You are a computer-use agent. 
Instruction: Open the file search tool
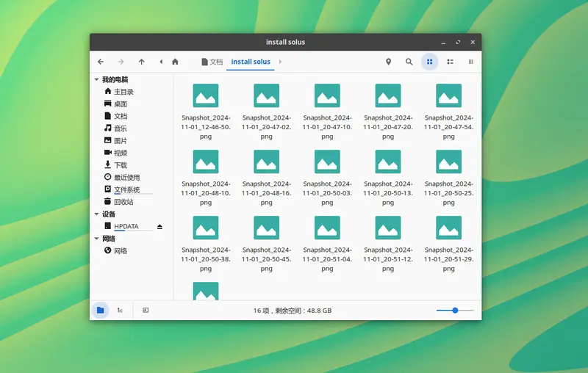[x=409, y=62]
